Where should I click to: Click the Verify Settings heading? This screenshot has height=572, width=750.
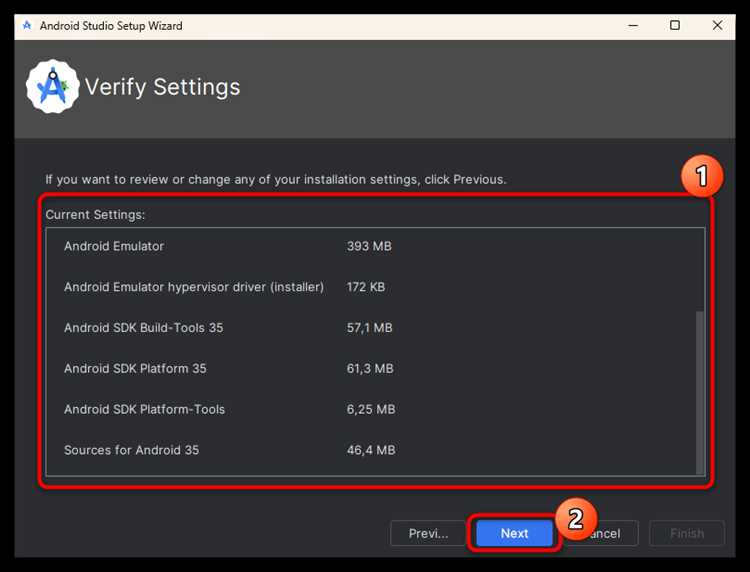pos(162,87)
